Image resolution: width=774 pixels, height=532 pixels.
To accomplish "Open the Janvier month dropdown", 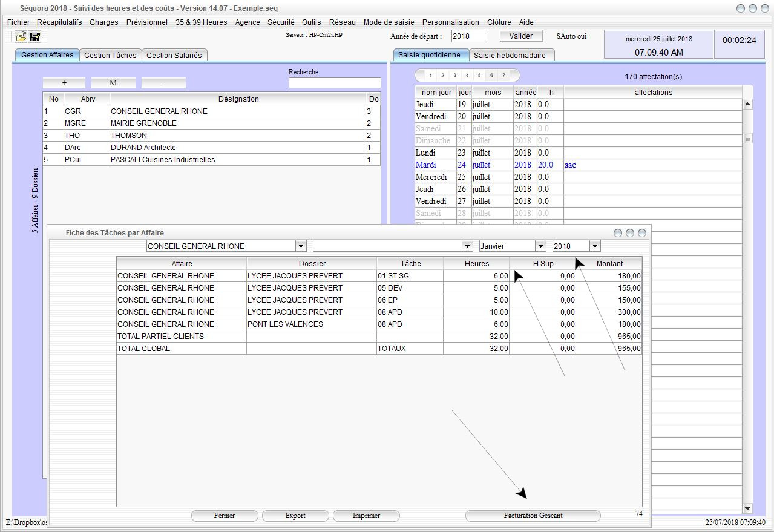I will 540,246.
